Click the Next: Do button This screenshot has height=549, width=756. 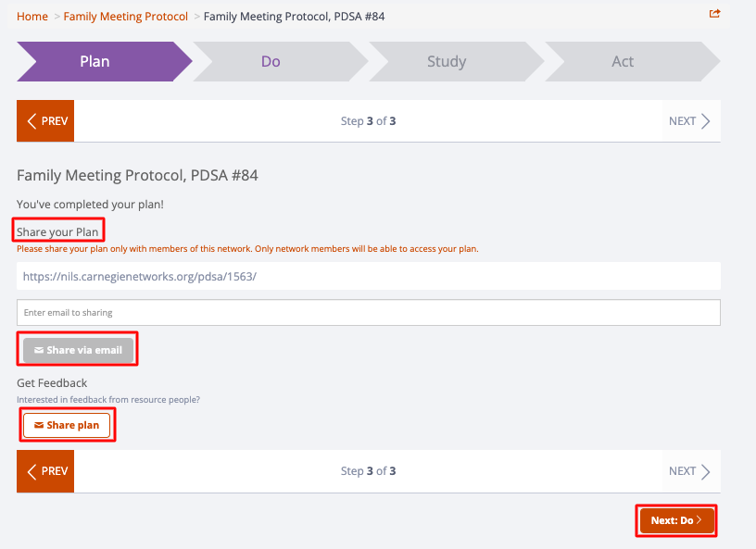point(677,520)
